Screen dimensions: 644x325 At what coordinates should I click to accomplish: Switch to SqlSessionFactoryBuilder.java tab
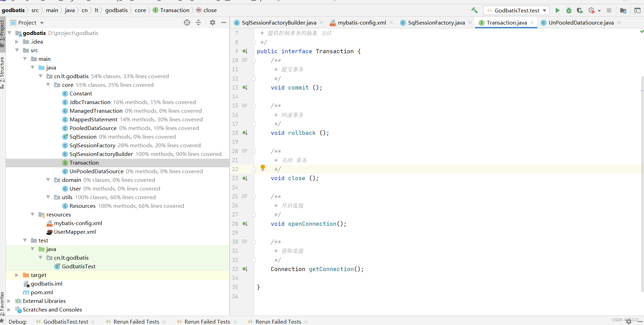tap(279, 22)
